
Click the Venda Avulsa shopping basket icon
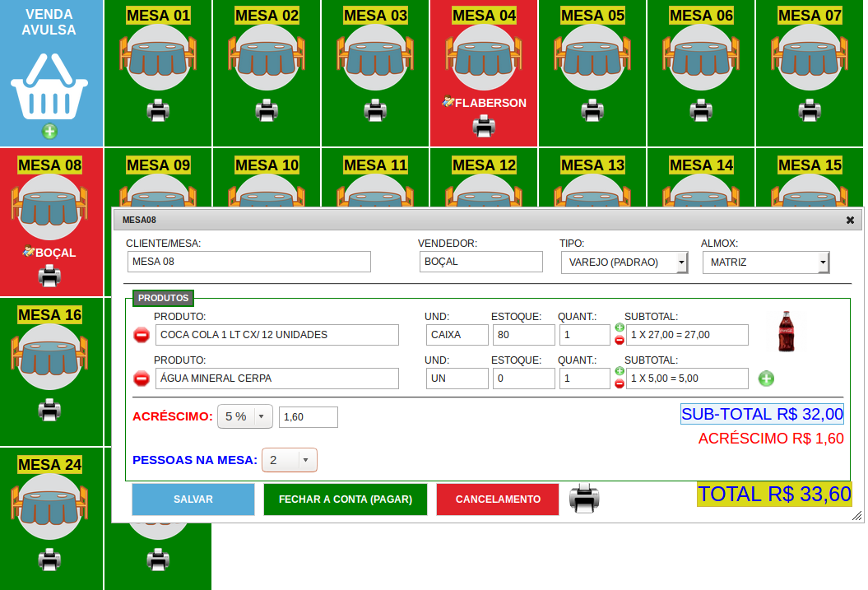[49, 88]
